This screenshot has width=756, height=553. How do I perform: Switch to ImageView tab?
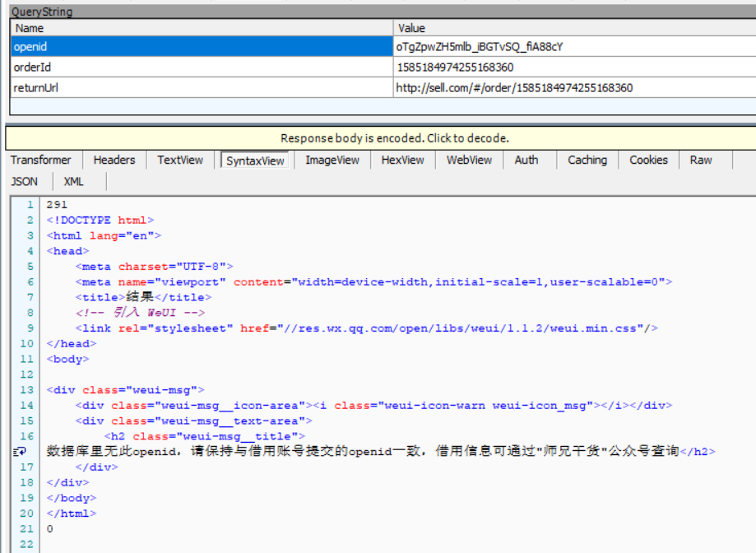click(332, 160)
